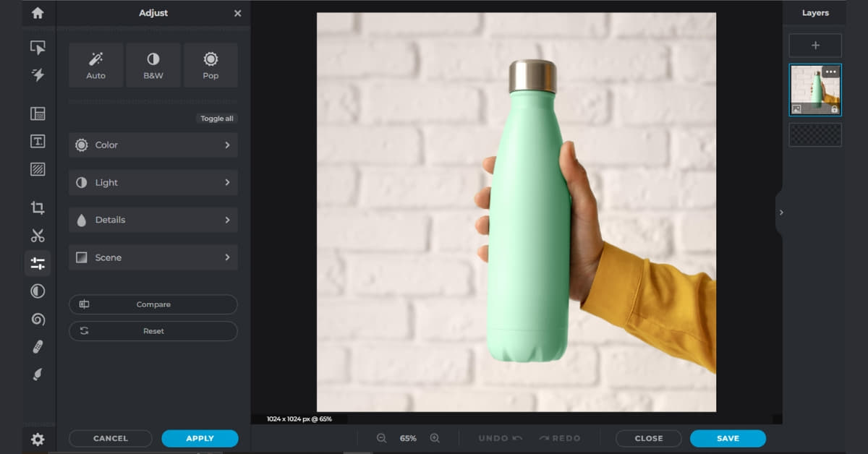Screen dimensions: 868x454
Task: Open the Layout template tool
Action: pyautogui.click(x=38, y=113)
